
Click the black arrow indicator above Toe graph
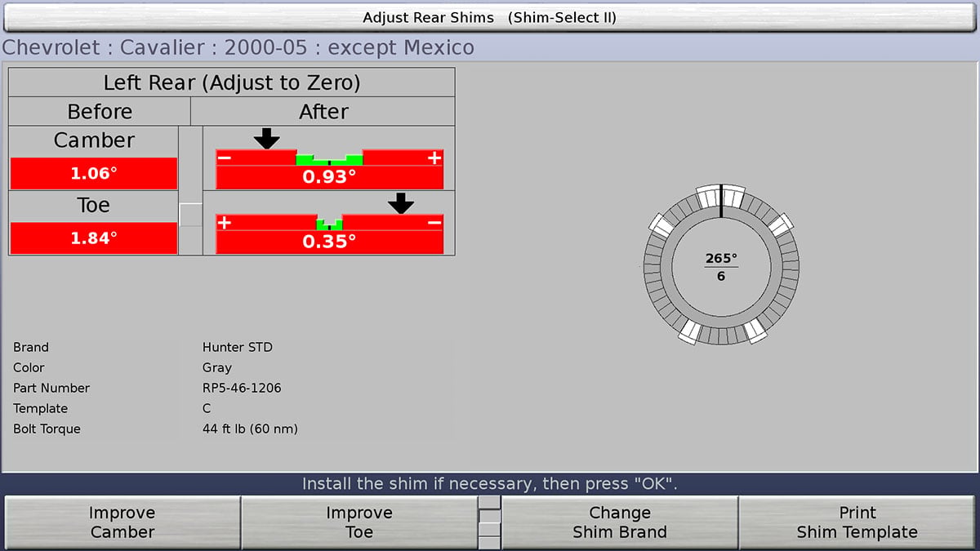coord(400,203)
